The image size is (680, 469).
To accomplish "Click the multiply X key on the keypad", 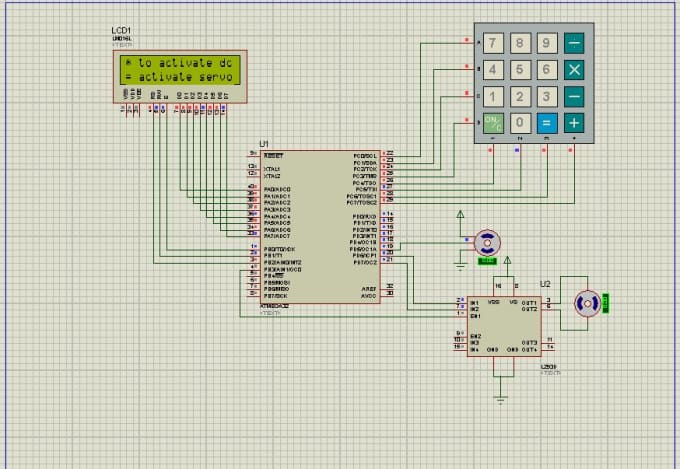I will 574,69.
